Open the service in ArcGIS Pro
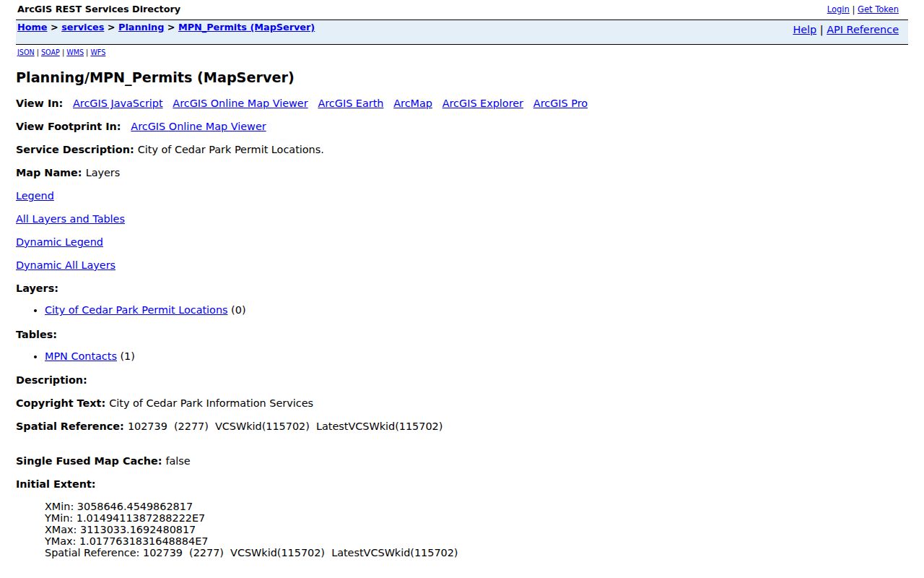The height and width of the screenshot is (578, 924). pos(561,103)
